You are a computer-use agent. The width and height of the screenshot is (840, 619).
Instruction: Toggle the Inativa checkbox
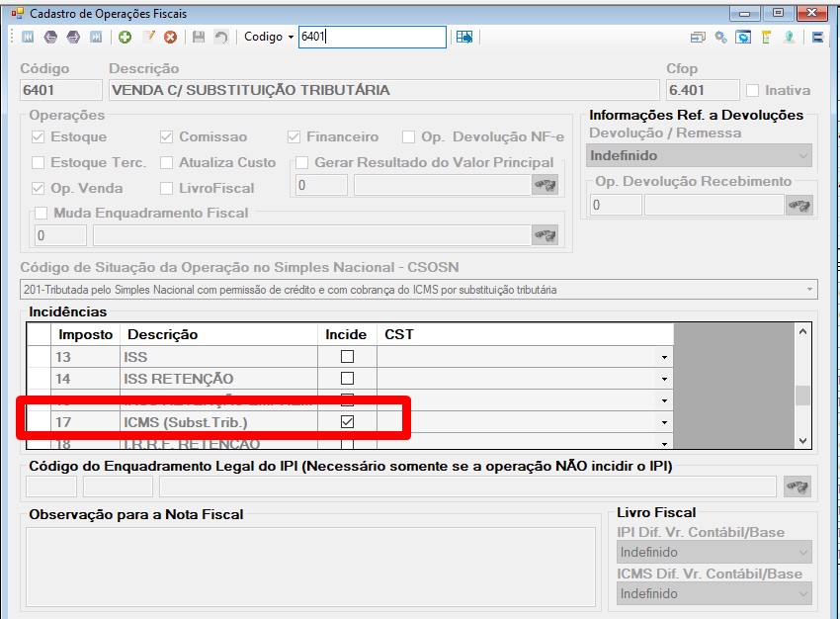tap(753, 91)
